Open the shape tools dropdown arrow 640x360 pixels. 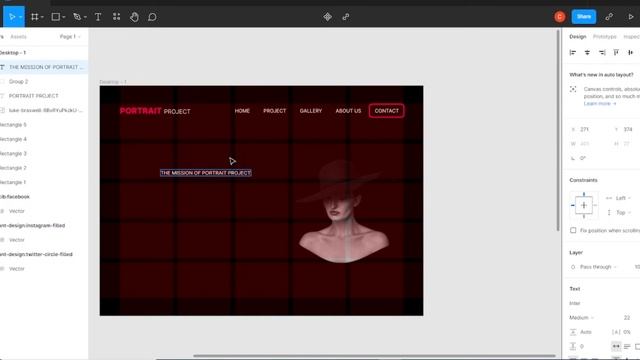(64, 17)
